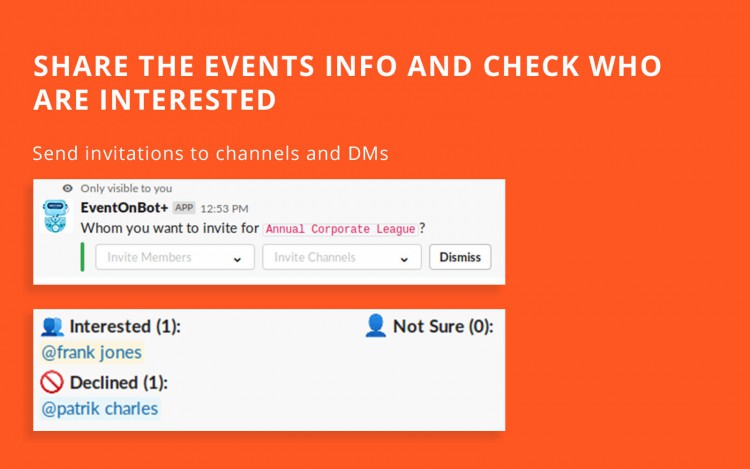
Task: Click the Interested people icon
Action: [x=52, y=327]
